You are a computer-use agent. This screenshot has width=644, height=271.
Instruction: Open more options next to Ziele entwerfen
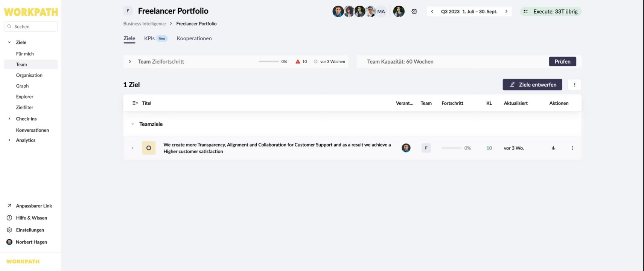[x=574, y=85]
